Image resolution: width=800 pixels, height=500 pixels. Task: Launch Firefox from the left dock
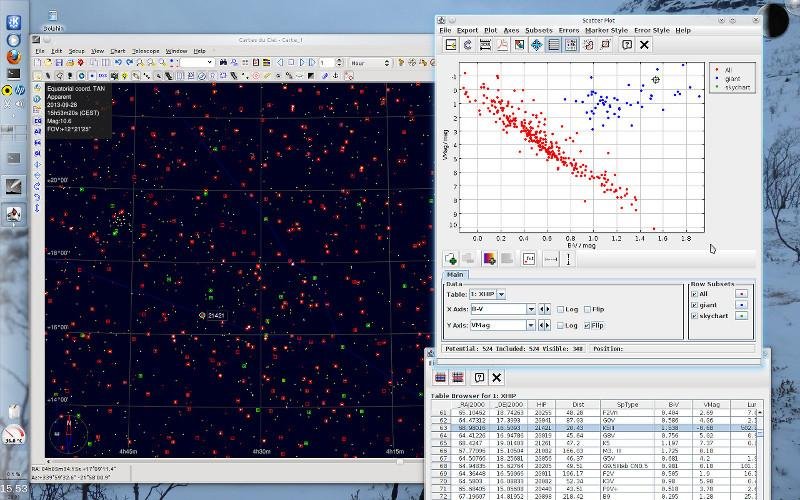click(13, 56)
